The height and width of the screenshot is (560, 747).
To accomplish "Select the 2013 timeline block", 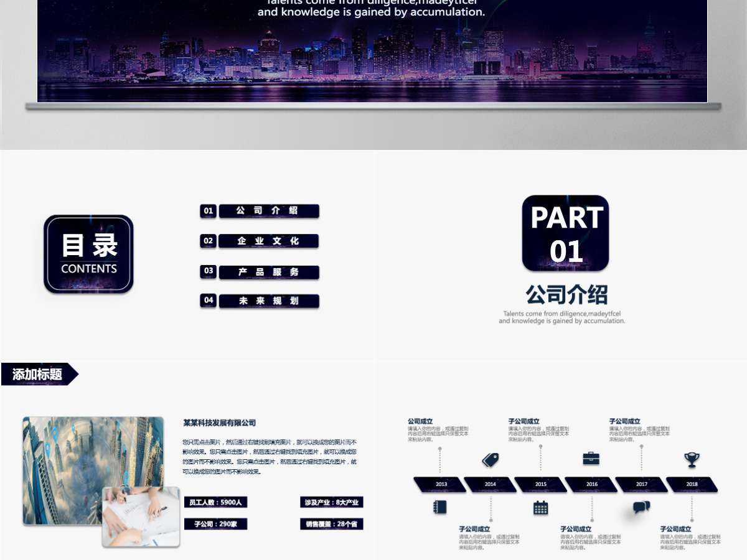I will coord(440,484).
